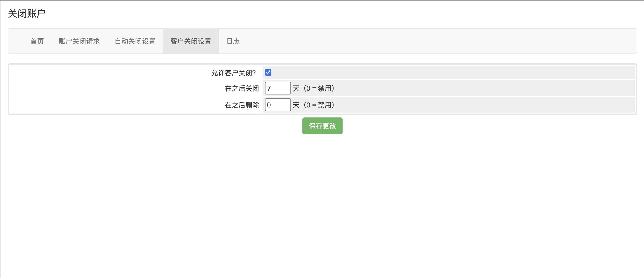The image size is (644, 278).
Task: Open the 日志 tab
Action: [x=233, y=41]
